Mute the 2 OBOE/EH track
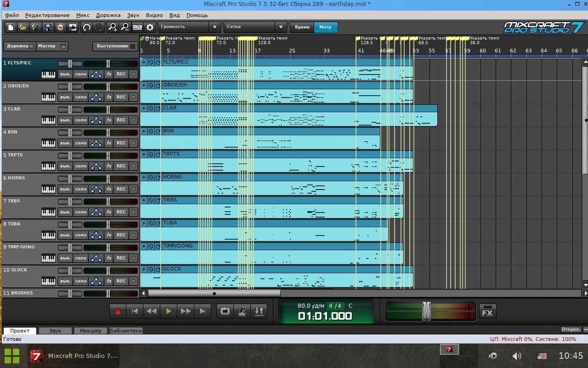 point(66,97)
